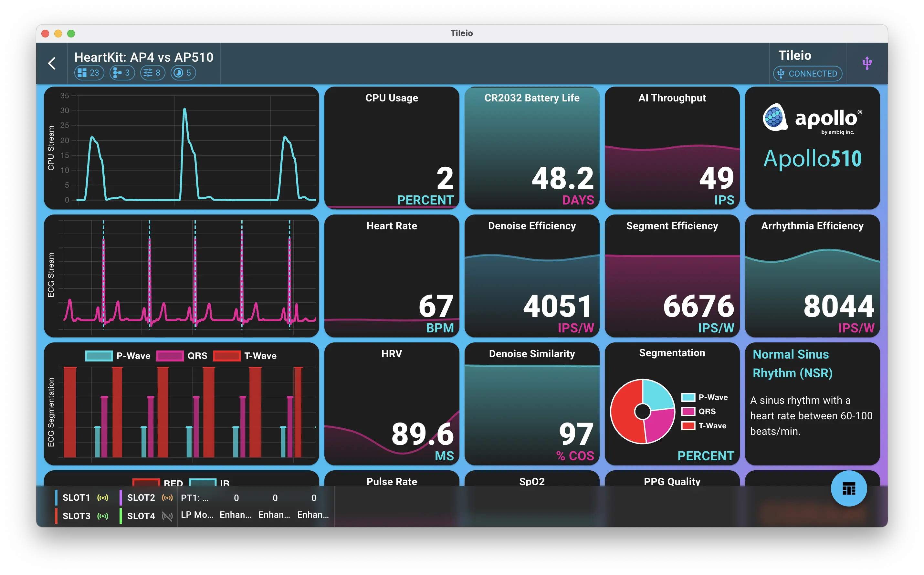924x575 pixels.
Task: Click the 67 BPM heart rate value
Action: [436, 313]
